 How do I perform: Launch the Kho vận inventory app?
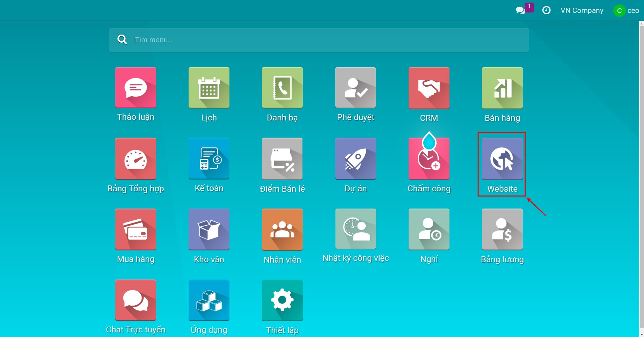[209, 229]
